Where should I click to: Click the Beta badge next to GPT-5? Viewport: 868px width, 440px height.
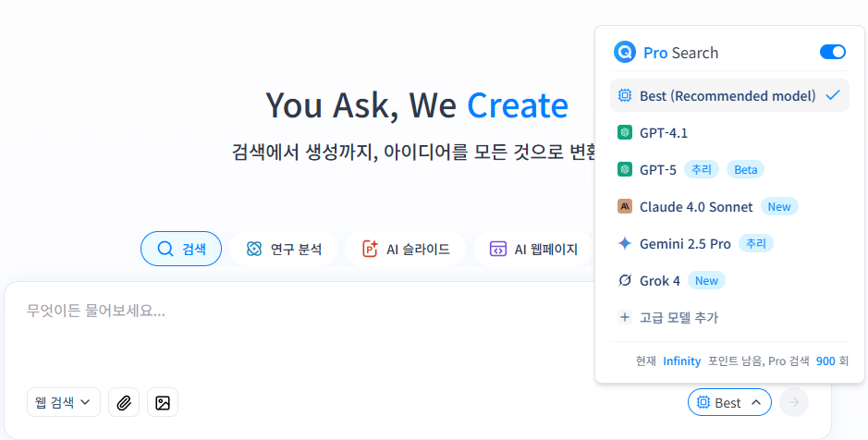pos(746,169)
